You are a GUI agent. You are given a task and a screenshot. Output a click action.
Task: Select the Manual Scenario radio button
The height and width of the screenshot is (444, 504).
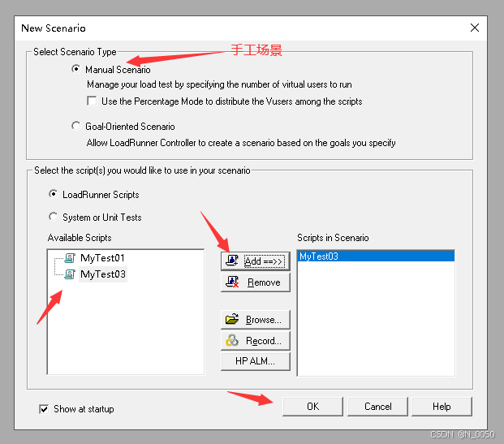point(75,69)
